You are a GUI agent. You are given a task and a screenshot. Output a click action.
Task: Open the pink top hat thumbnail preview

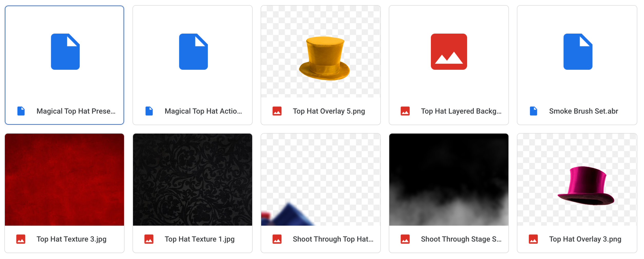click(577, 180)
